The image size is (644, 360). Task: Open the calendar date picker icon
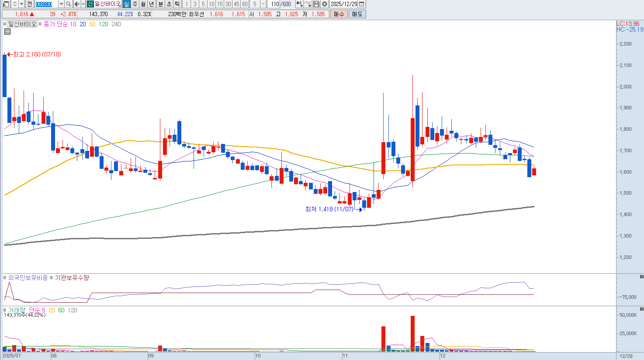(x=361, y=4)
